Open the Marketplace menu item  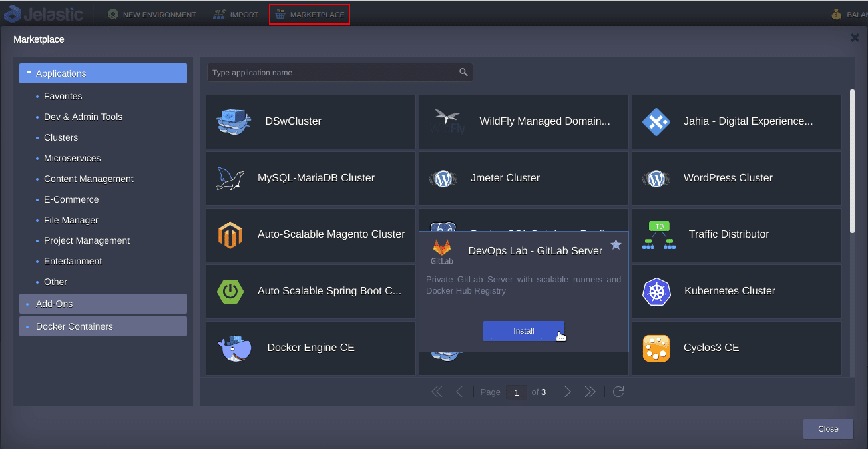pyautogui.click(x=310, y=14)
